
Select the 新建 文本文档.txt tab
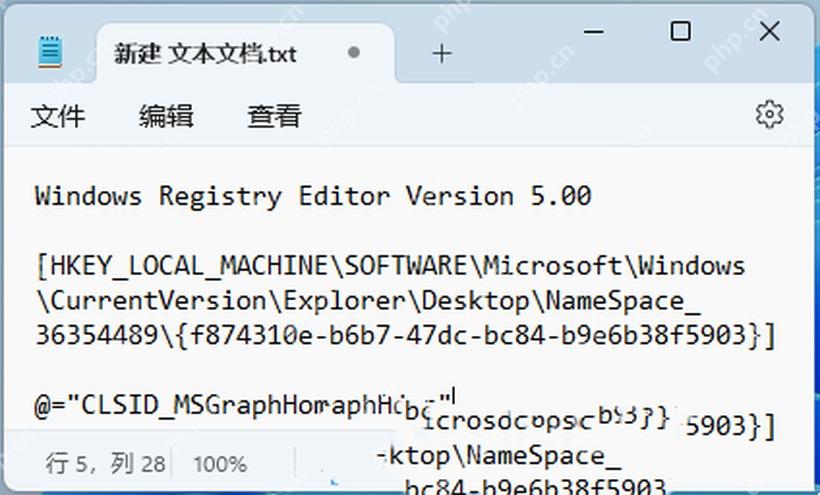[246, 53]
